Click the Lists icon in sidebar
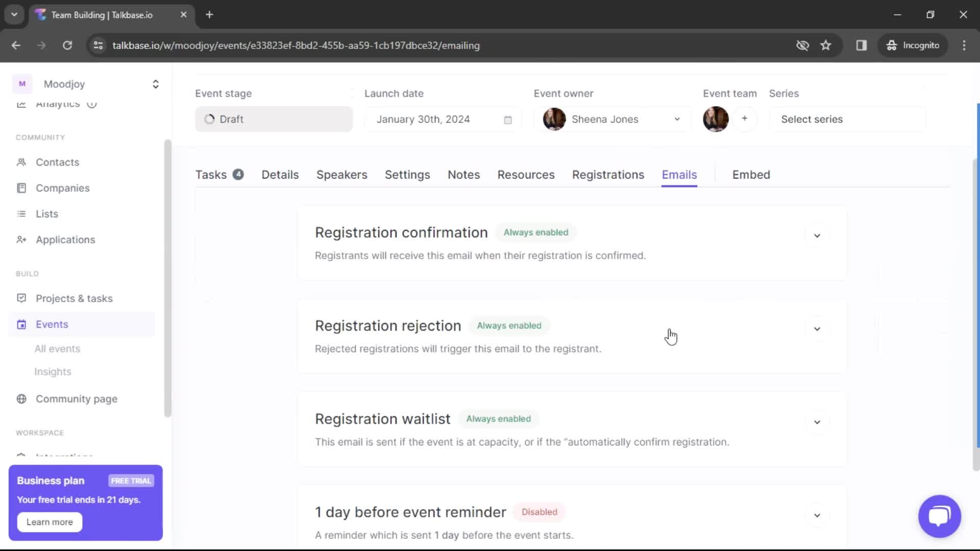This screenshot has width=980, height=551. tap(21, 213)
